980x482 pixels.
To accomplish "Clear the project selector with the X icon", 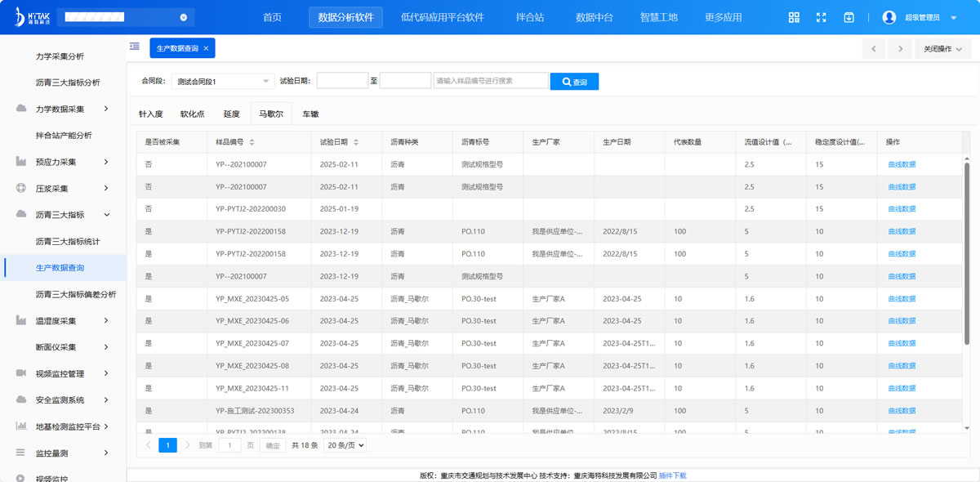I will [x=184, y=17].
